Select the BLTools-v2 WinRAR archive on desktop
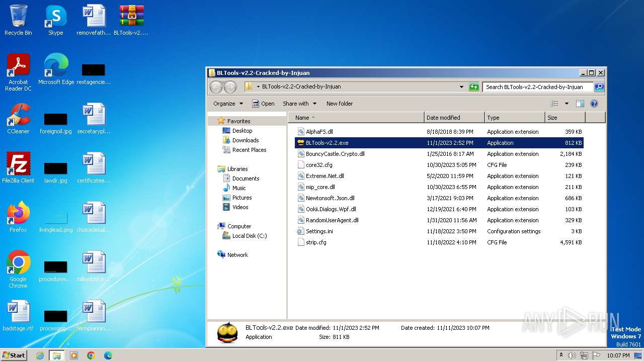Viewport: 644px width, 362px height. 131,21
